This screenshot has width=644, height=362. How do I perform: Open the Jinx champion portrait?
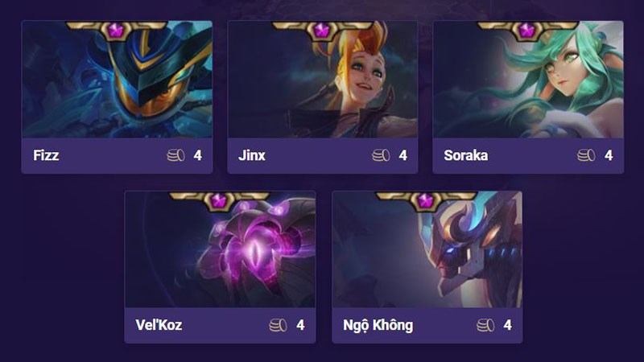pyautogui.click(x=323, y=79)
